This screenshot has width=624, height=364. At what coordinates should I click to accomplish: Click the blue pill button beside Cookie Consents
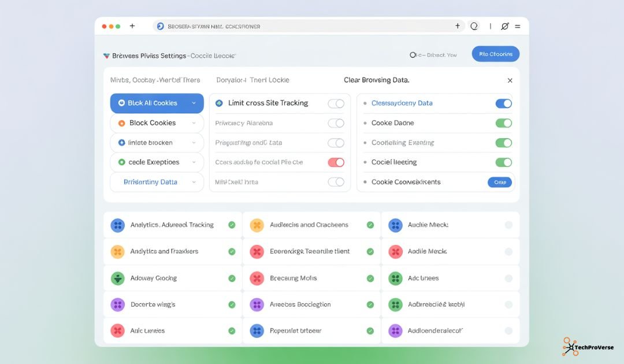(x=499, y=181)
